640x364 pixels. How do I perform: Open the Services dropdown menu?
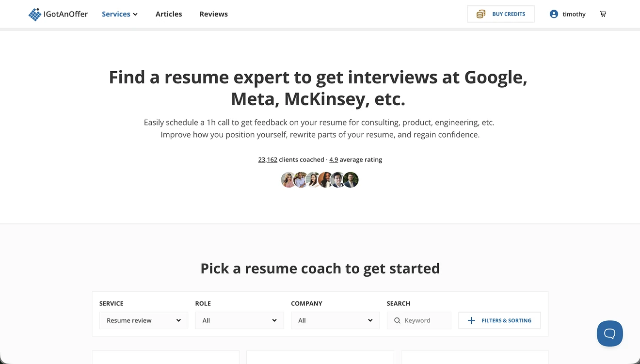pyautogui.click(x=120, y=14)
